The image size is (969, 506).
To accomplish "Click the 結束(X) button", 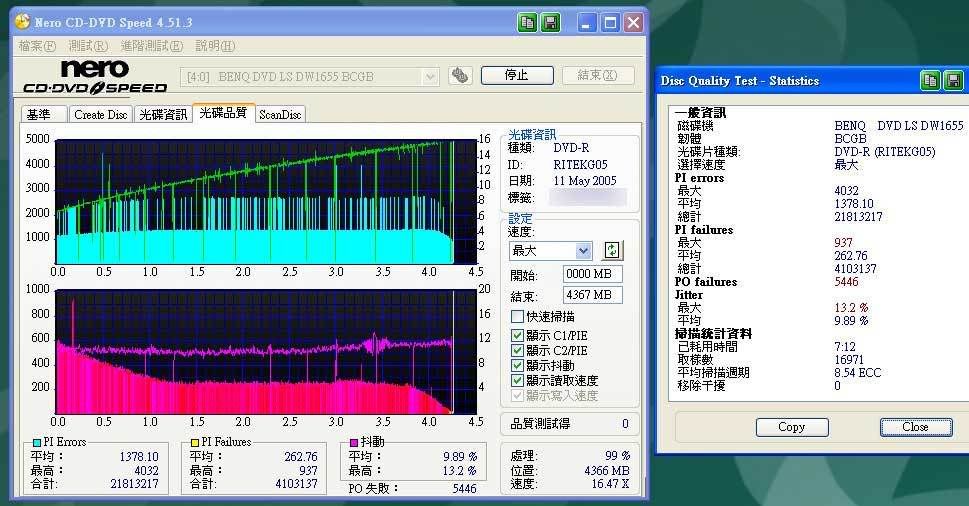I will tap(598, 75).
